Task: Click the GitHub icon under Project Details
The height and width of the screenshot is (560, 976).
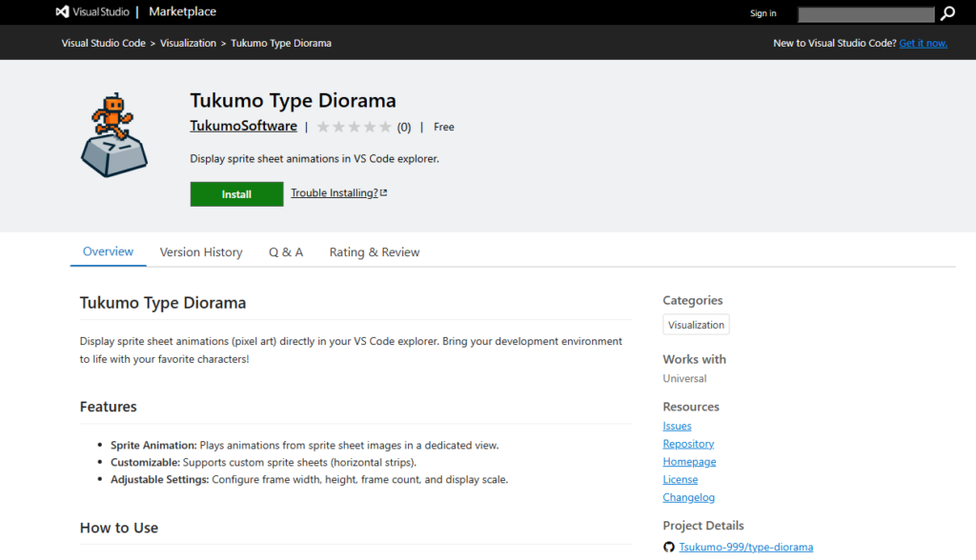Action: 668,547
